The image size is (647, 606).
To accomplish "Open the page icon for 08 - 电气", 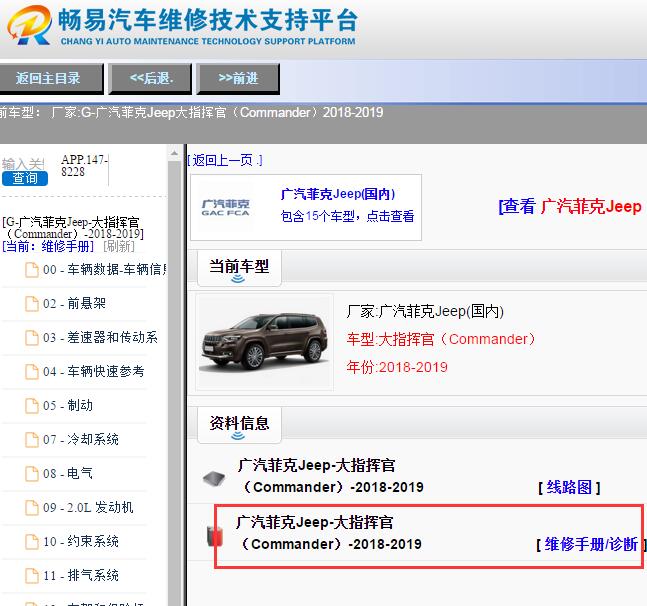I will [32, 474].
